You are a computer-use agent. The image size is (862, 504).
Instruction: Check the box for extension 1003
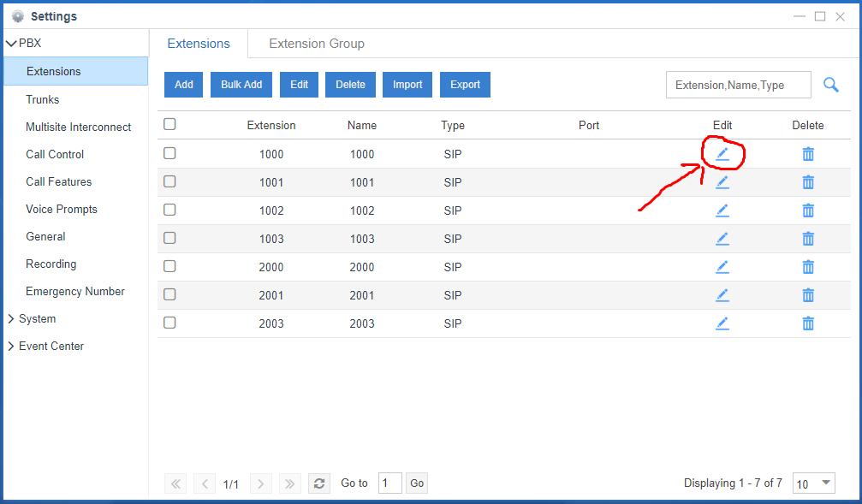click(169, 238)
